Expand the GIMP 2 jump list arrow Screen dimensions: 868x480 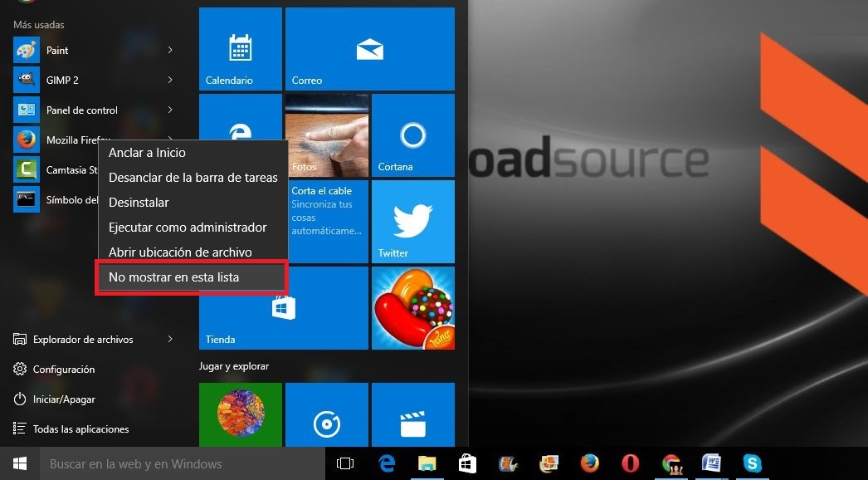(x=170, y=81)
